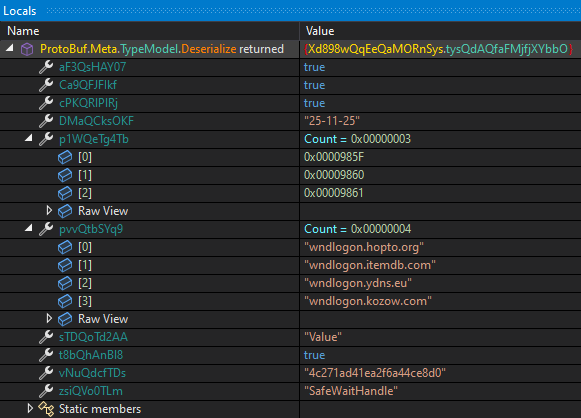Click the field icon of the wndlogon.kozow.com item
Viewport: 581px width, 418px height.
tap(65, 301)
